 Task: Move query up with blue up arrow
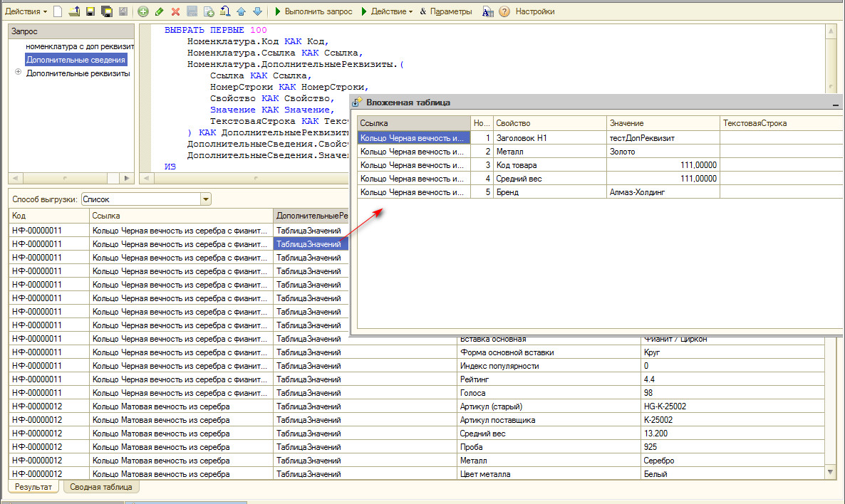point(242,11)
